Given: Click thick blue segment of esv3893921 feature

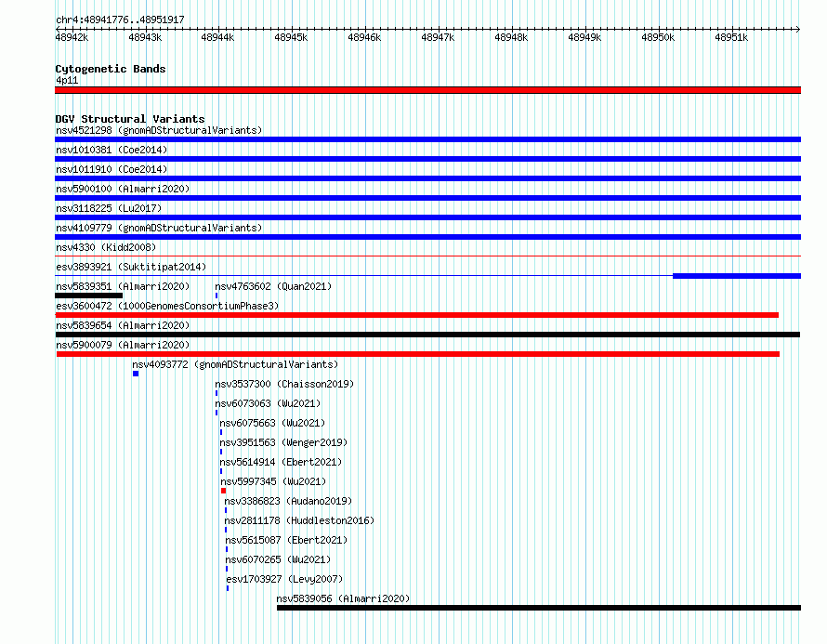Looking at the screenshot, I should (737, 276).
